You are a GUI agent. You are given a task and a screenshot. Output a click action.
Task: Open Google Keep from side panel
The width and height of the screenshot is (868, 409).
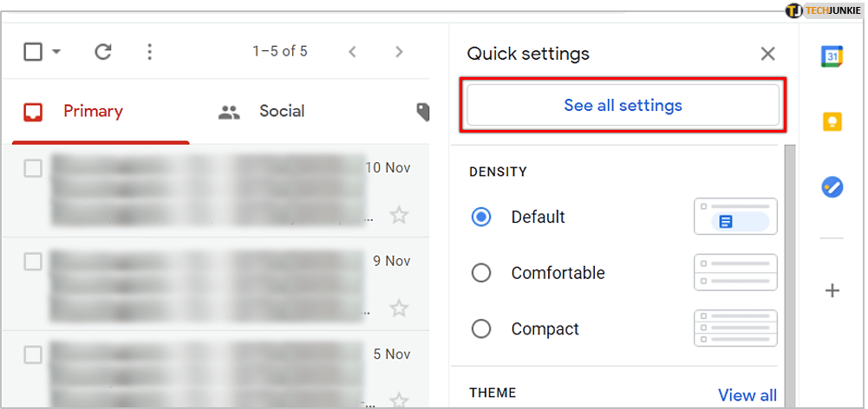(832, 121)
